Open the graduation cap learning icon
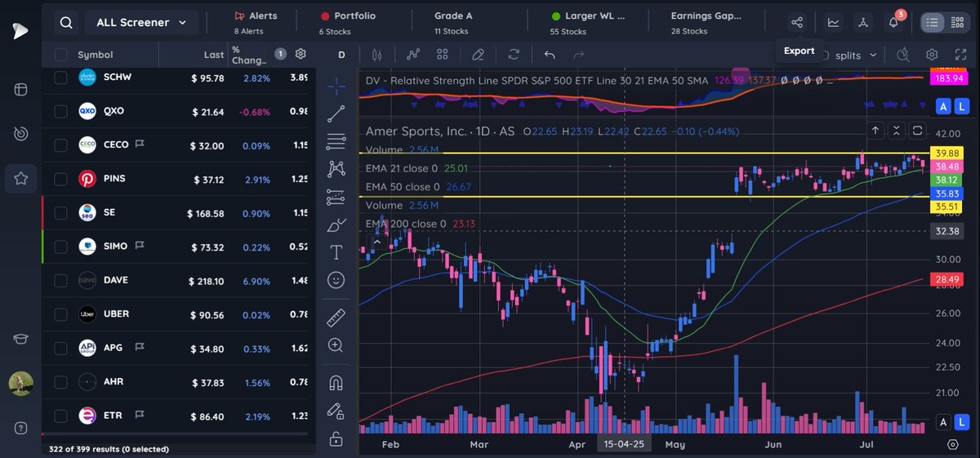Screen dimensions: 980x458 20,340
